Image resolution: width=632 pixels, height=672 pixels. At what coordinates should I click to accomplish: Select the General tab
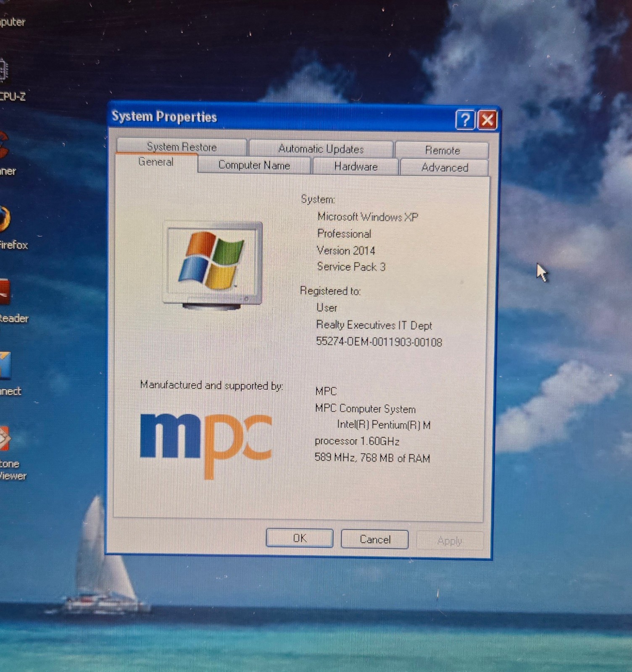pyautogui.click(x=156, y=163)
